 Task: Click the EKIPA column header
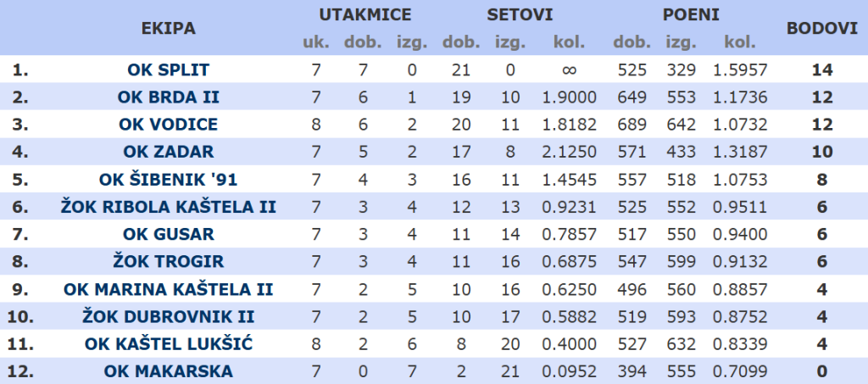(x=168, y=28)
